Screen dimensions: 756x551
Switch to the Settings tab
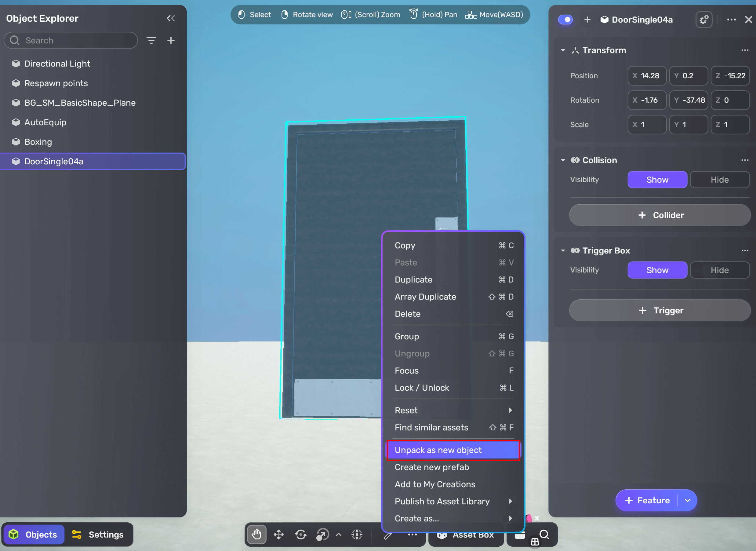(x=98, y=534)
